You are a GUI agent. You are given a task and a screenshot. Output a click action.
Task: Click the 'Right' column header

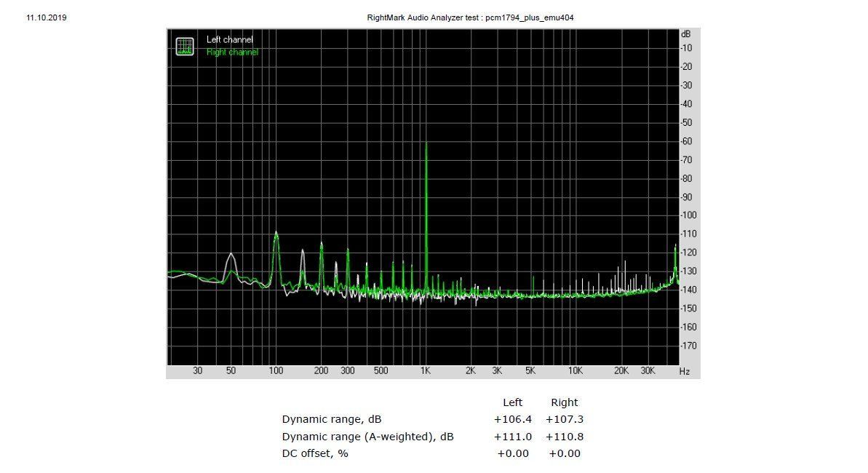[x=564, y=402]
